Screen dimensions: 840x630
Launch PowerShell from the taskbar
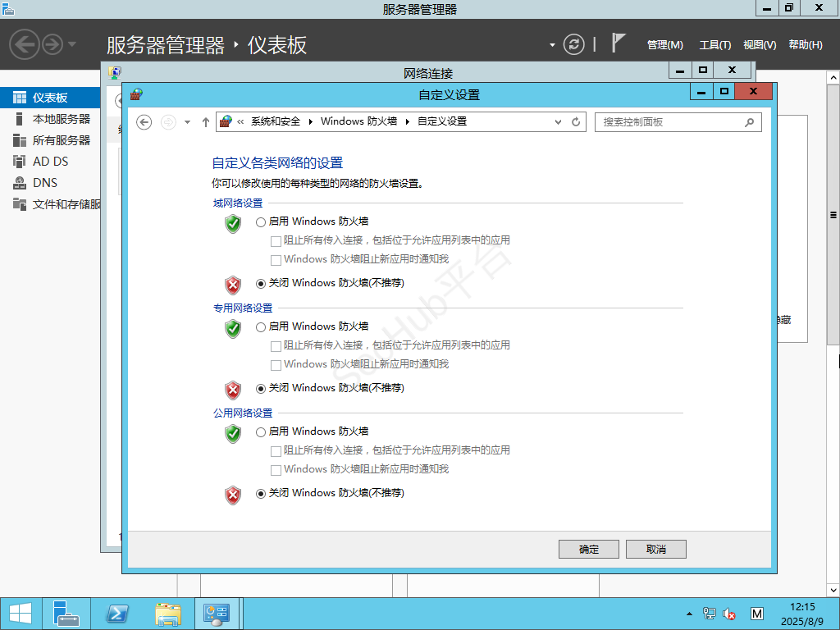pos(116,613)
